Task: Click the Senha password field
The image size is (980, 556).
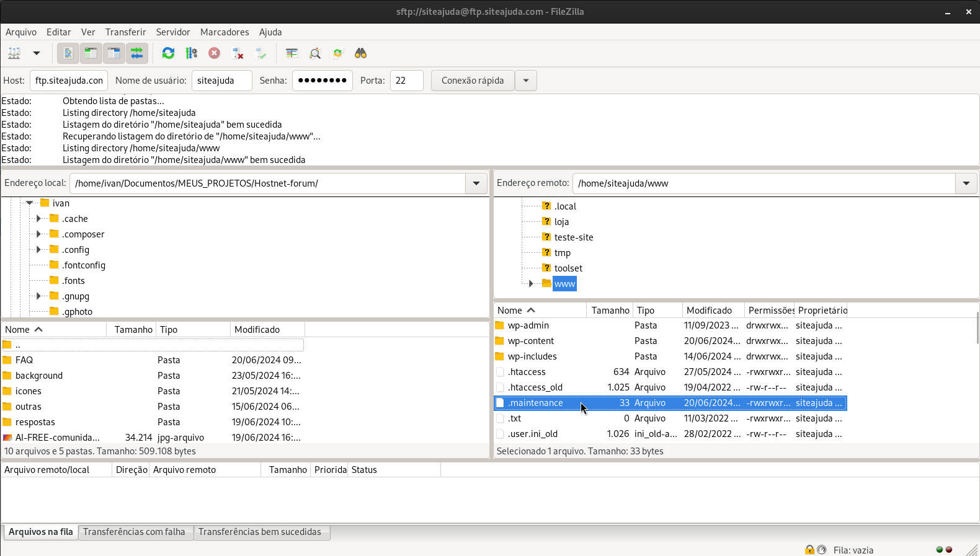Action: click(x=323, y=81)
